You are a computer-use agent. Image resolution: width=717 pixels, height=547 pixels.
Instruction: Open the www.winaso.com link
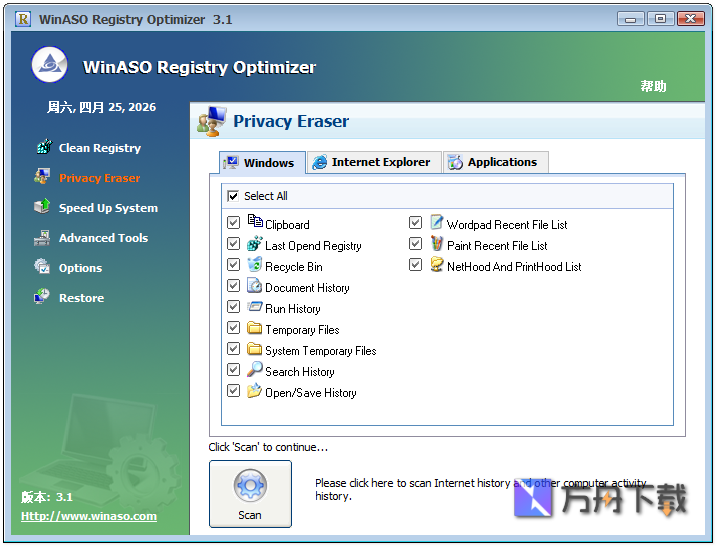(x=89, y=516)
